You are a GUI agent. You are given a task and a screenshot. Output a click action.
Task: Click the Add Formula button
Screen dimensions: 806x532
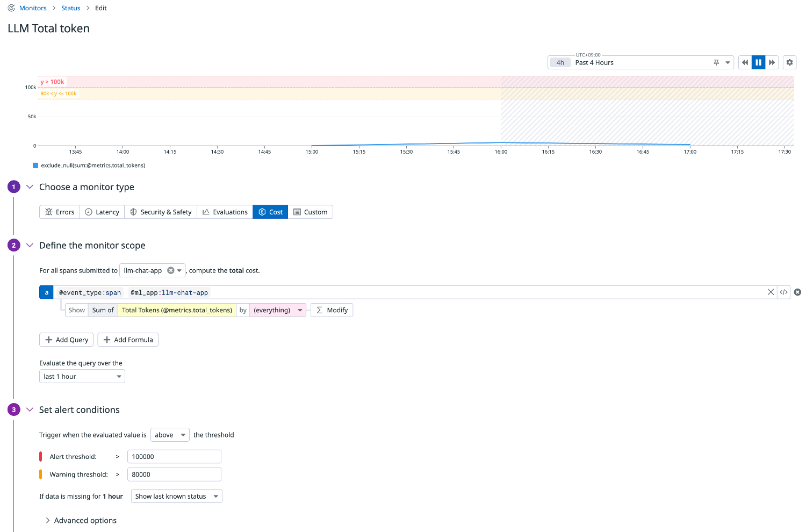coord(128,340)
